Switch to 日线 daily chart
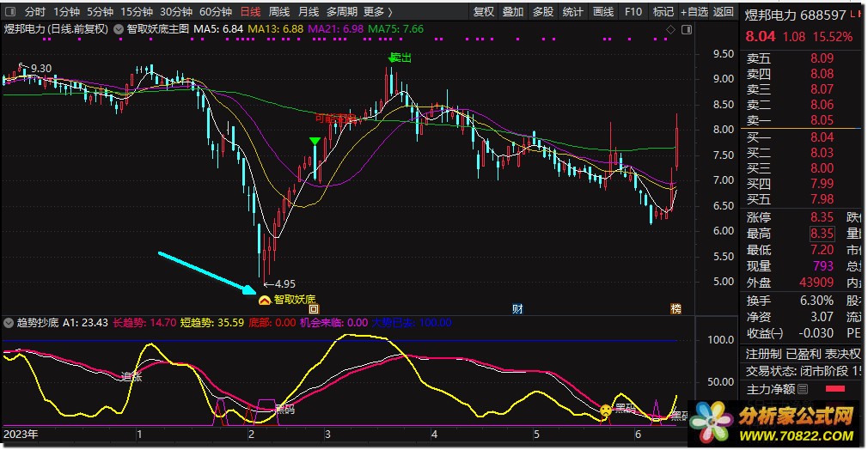 coord(250,12)
